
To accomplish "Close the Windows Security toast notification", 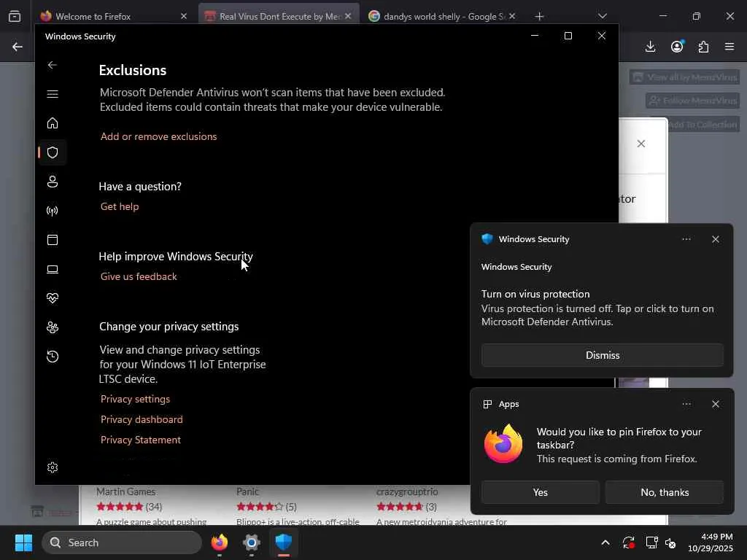I will pyautogui.click(x=716, y=239).
